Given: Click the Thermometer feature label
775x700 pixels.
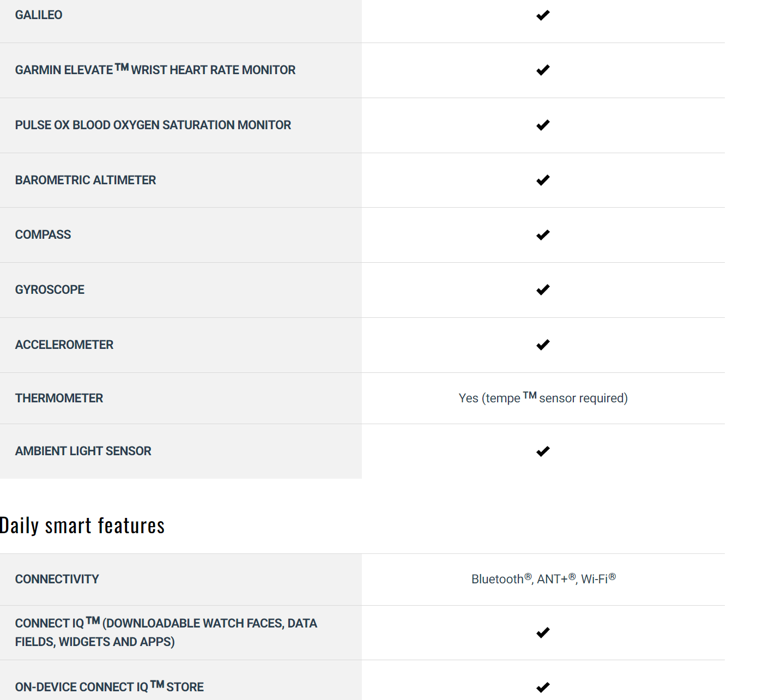Looking at the screenshot, I should pos(59,399).
